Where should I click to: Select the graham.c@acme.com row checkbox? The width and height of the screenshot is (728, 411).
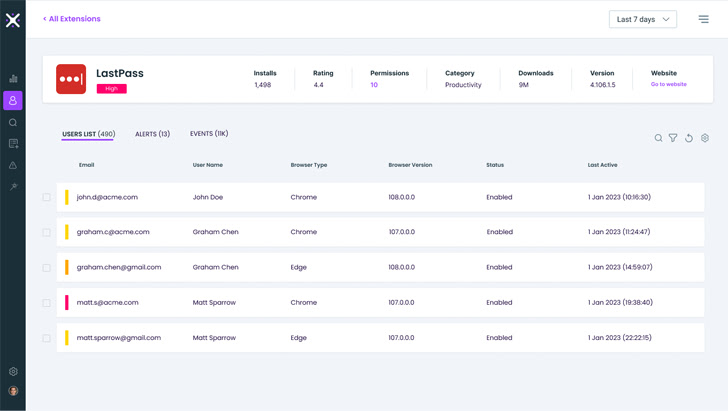pos(46,233)
